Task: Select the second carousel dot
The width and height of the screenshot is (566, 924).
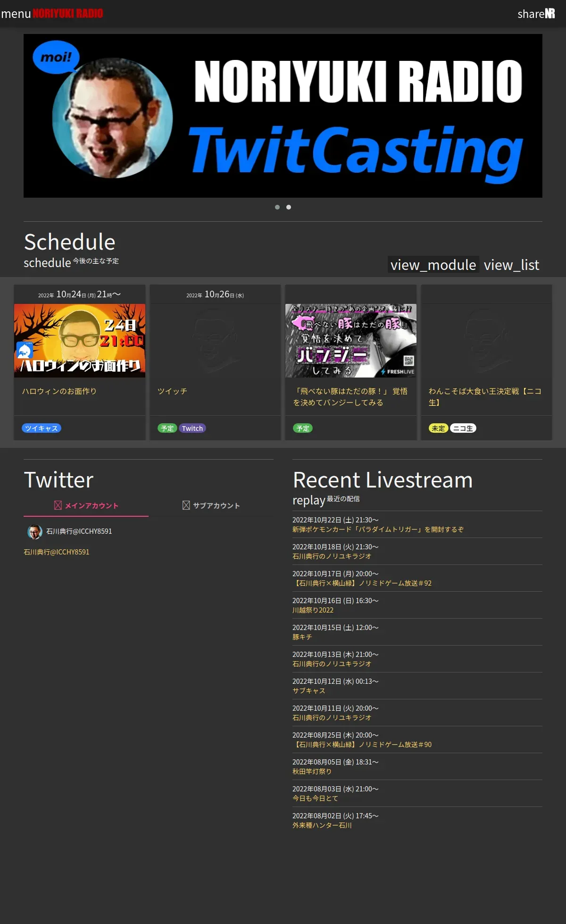Action: 289,207
